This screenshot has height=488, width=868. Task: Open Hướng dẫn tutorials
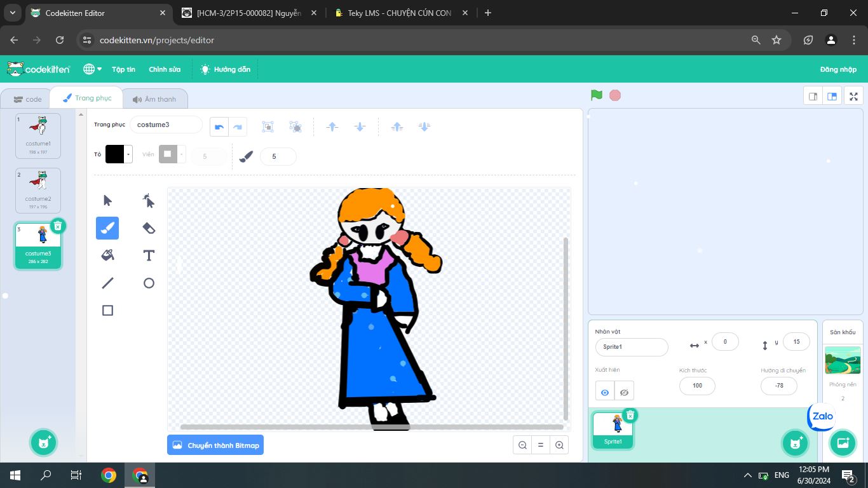225,69
